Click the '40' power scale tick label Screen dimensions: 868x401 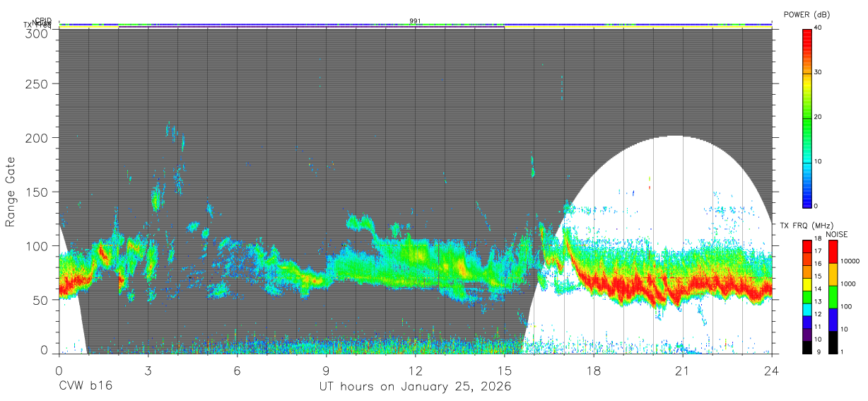coord(819,28)
